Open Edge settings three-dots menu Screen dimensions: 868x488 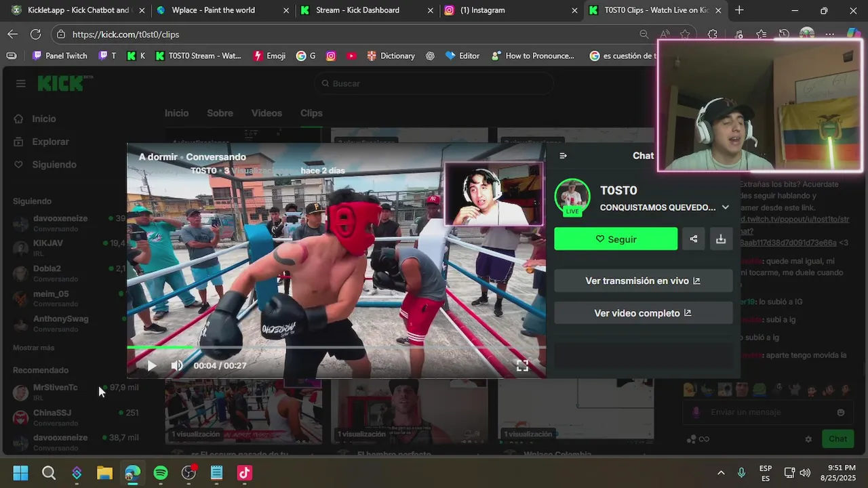pos(829,34)
